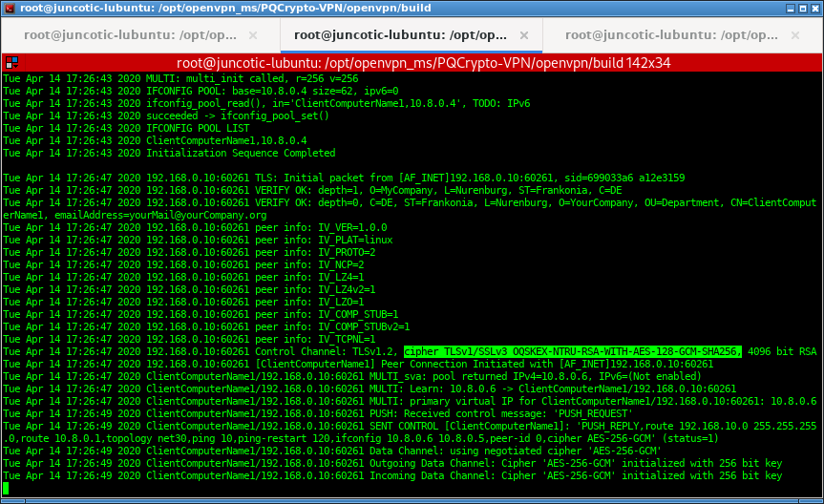Image resolution: width=824 pixels, height=504 pixels.
Task: Click the 'Peer Connection Initiated with' line
Action: pyautogui.click(x=358, y=365)
